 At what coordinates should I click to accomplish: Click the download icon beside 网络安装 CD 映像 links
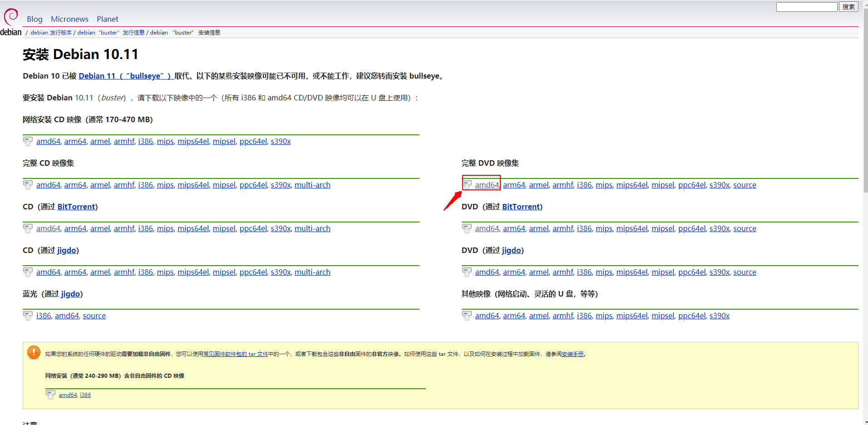28,141
